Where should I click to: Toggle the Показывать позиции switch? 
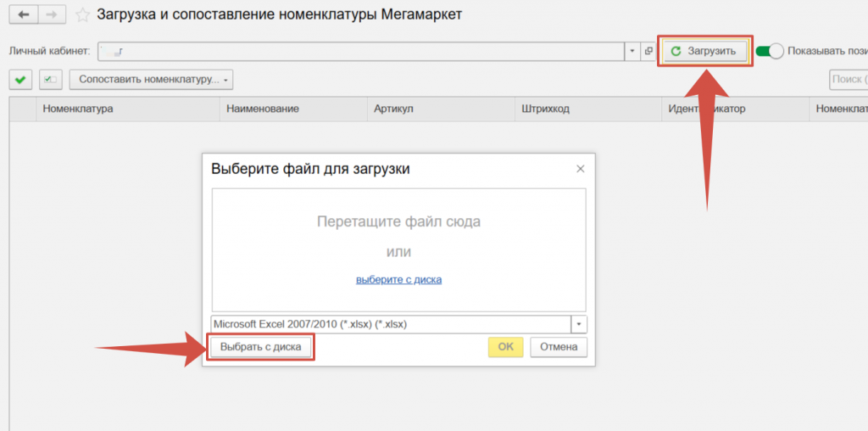(768, 51)
